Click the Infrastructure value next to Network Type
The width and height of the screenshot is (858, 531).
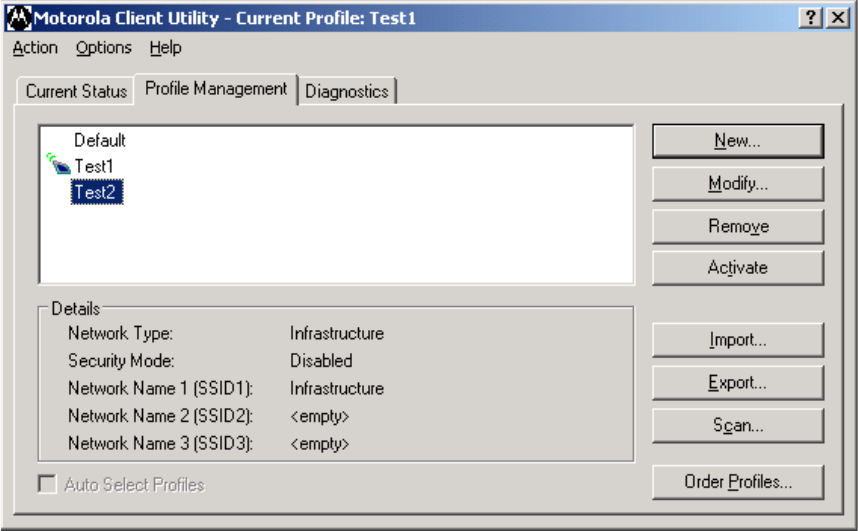tap(337, 333)
